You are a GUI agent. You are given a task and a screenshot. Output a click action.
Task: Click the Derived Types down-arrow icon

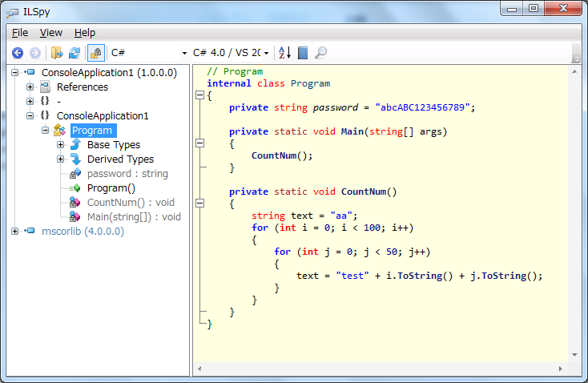76,159
